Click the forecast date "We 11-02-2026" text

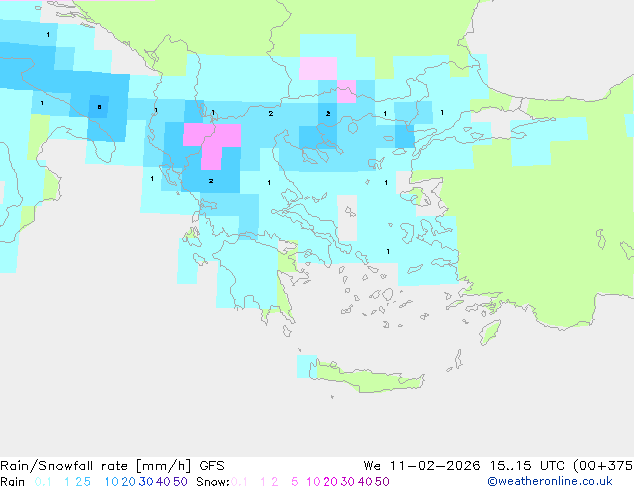[x=422, y=466]
